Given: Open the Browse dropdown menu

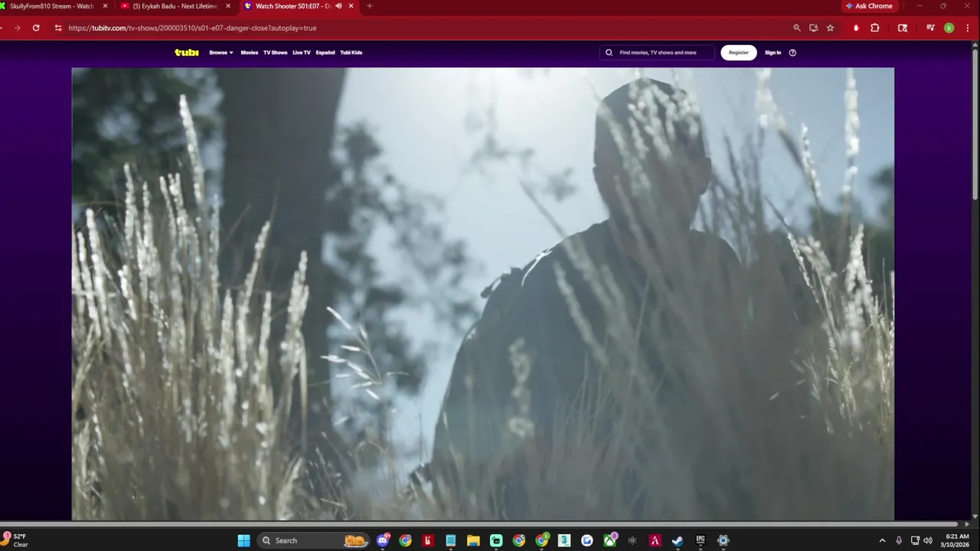Looking at the screenshot, I should click(220, 53).
